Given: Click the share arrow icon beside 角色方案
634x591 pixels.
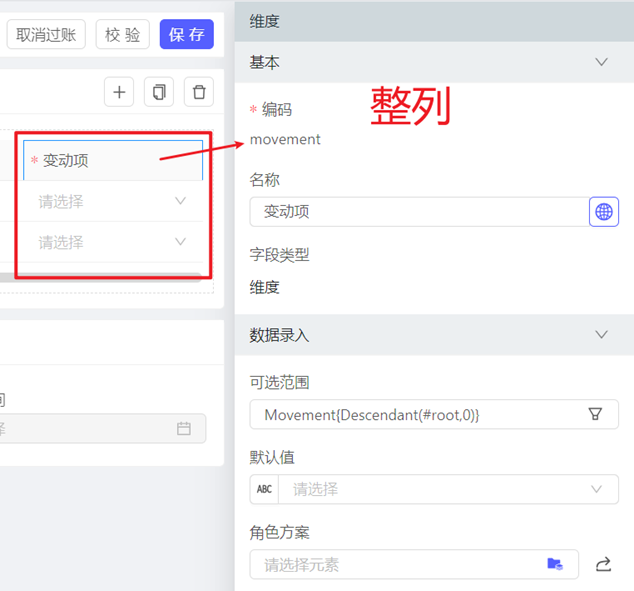Looking at the screenshot, I should click(603, 564).
